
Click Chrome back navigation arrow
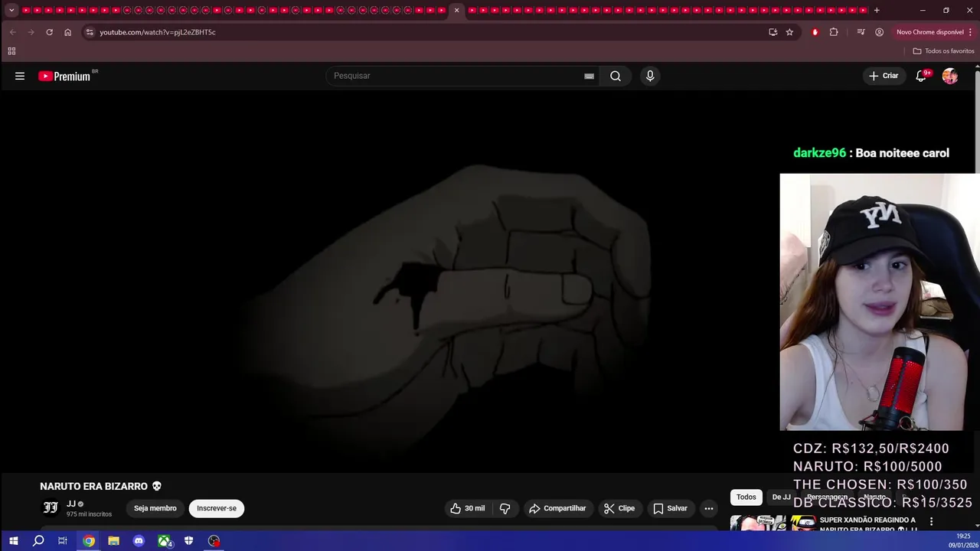[12, 32]
